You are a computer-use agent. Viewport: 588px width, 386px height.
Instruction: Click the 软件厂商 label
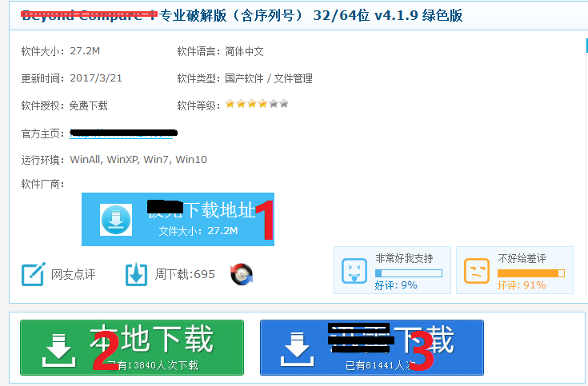click(42, 184)
